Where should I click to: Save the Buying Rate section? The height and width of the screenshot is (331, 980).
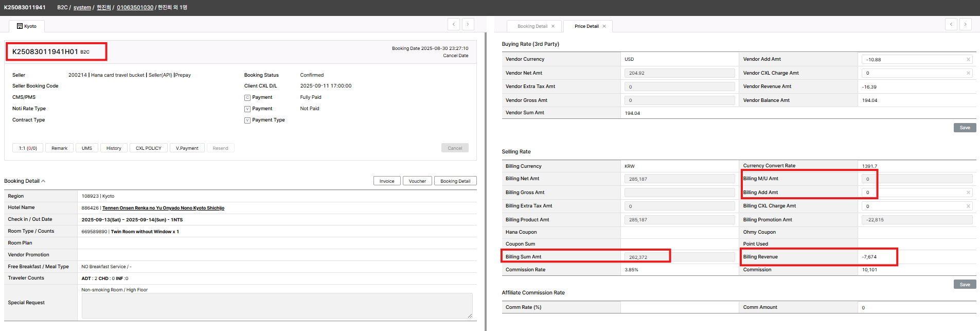[x=964, y=128]
